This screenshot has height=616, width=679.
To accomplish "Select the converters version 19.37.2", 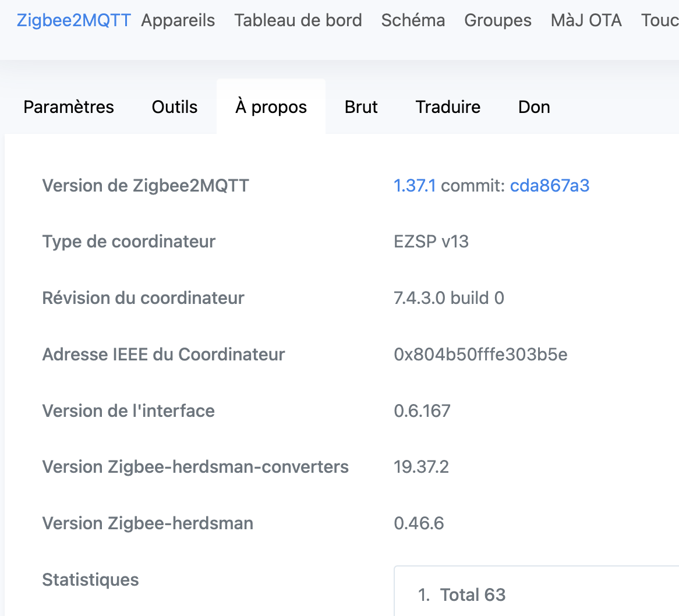I will (422, 467).
